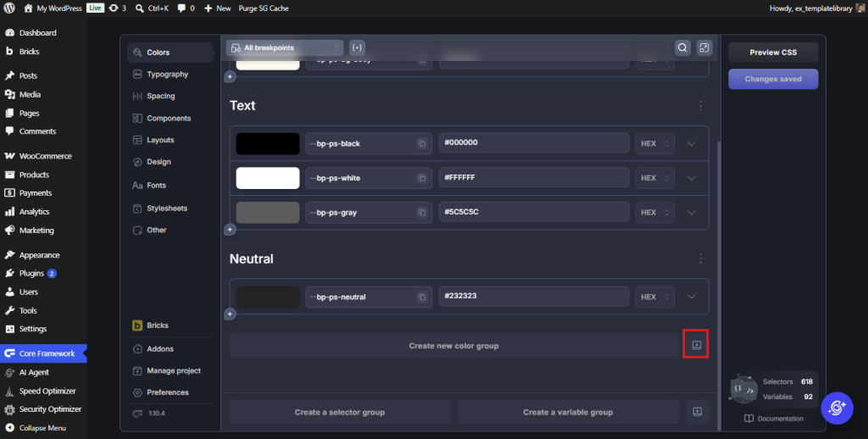Click Create a selector group
868x439 pixels.
coord(339,412)
